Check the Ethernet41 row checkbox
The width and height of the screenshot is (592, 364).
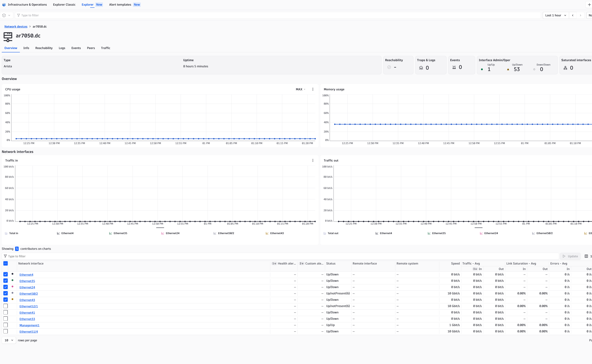pyautogui.click(x=5, y=312)
